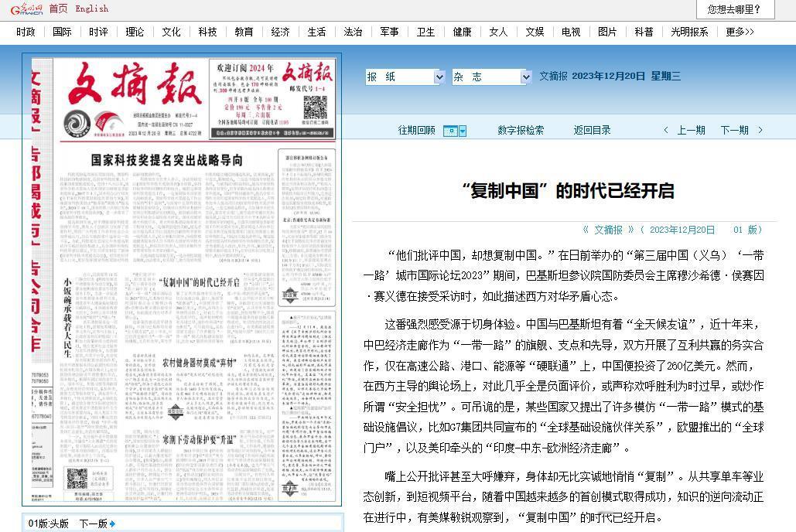Open the 科普 navigation item

pyautogui.click(x=644, y=32)
